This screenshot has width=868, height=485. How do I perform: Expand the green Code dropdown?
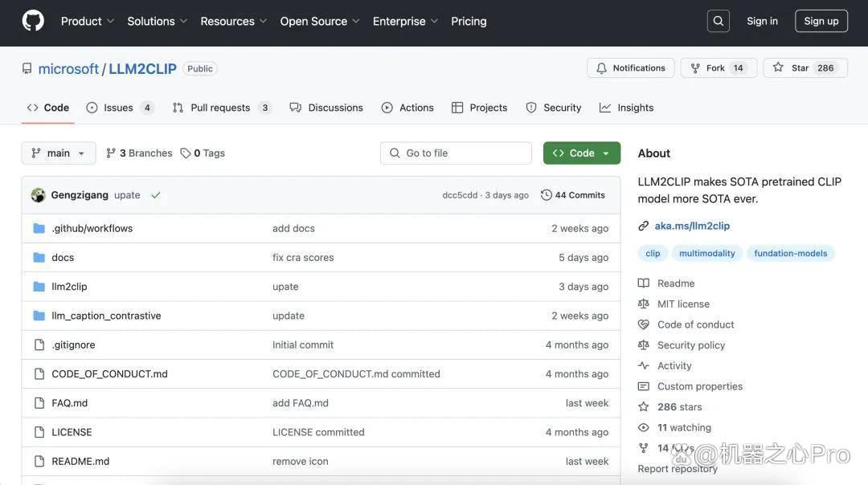tap(582, 153)
